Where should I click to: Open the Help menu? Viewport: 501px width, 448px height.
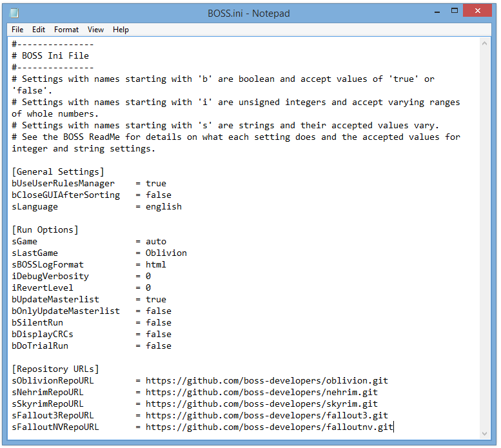pos(121,30)
